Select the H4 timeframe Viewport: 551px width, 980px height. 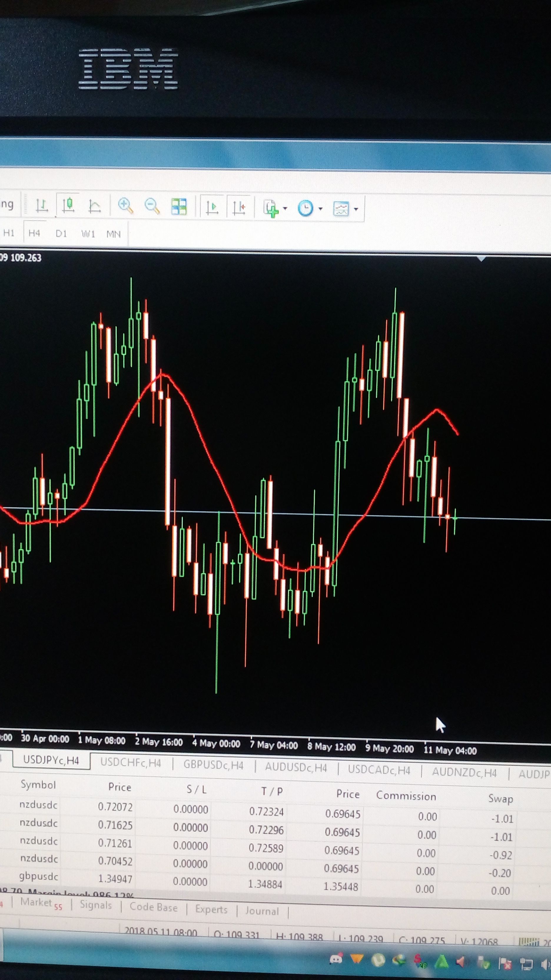34,233
